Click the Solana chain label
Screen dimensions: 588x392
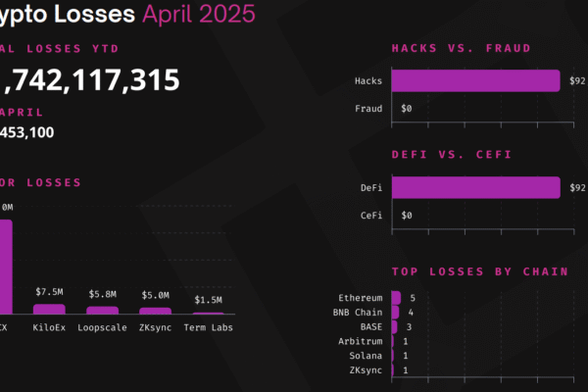366,356
